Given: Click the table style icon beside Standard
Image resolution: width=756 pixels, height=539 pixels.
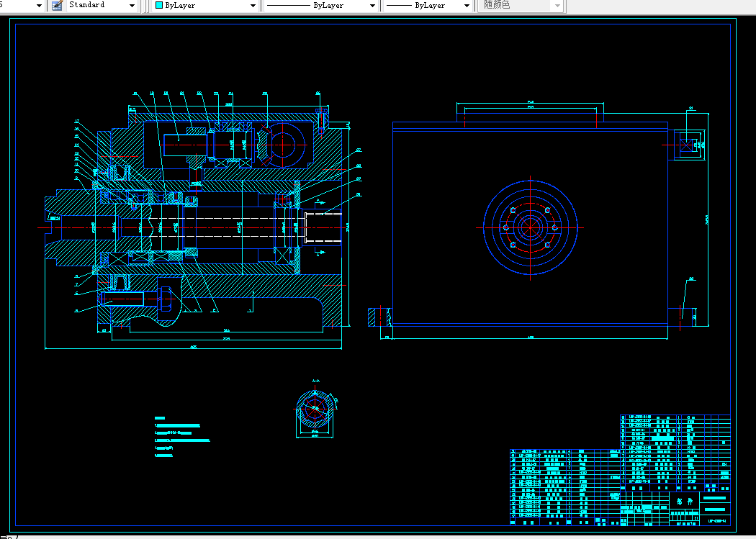Looking at the screenshot, I should pyautogui.click(x=58, y=5).
